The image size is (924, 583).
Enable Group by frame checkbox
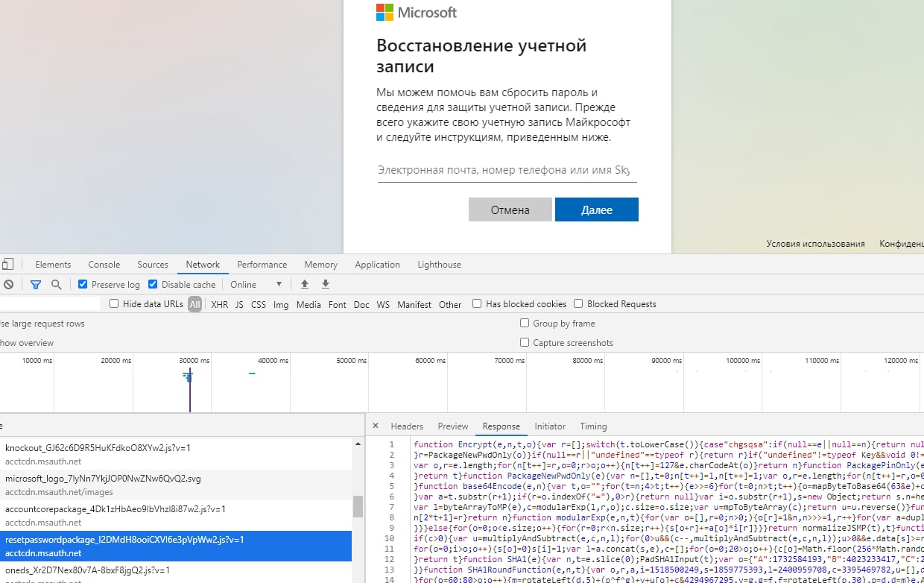[x=525, y=323]
